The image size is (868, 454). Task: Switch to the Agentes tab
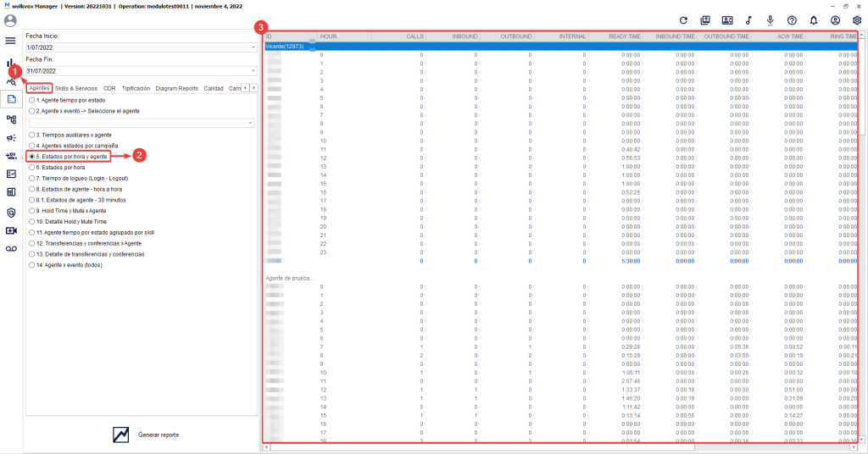click(39, 88)
